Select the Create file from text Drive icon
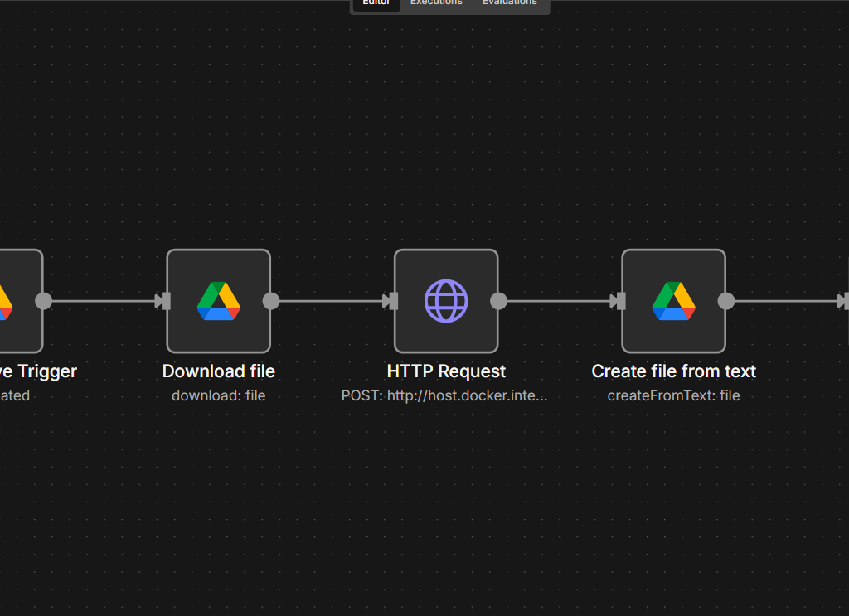This screenshot has height=616, width=849. pos(673,301)
